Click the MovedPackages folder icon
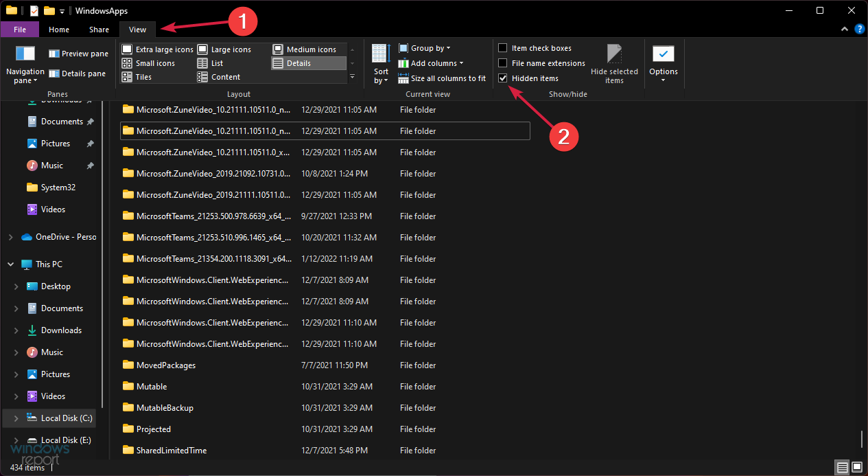The width and height of the screenshot is (868, 476). tap(128, 365)
